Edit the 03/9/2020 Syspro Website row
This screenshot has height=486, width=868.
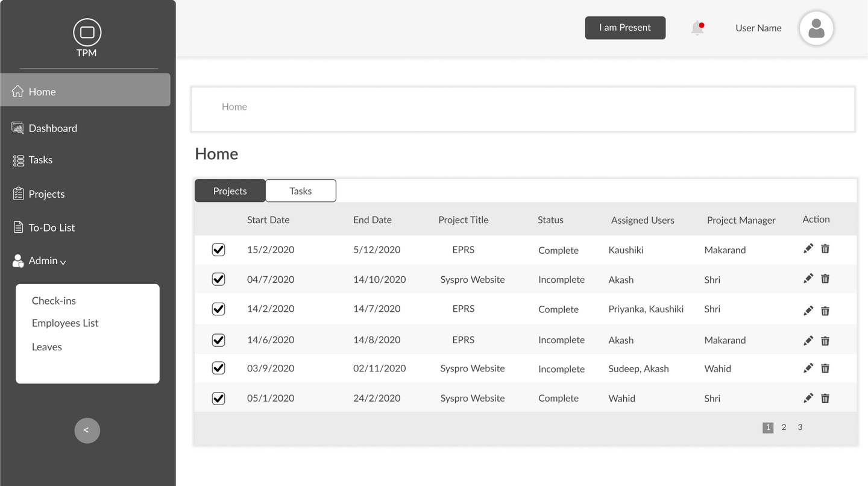coord(808,368)
